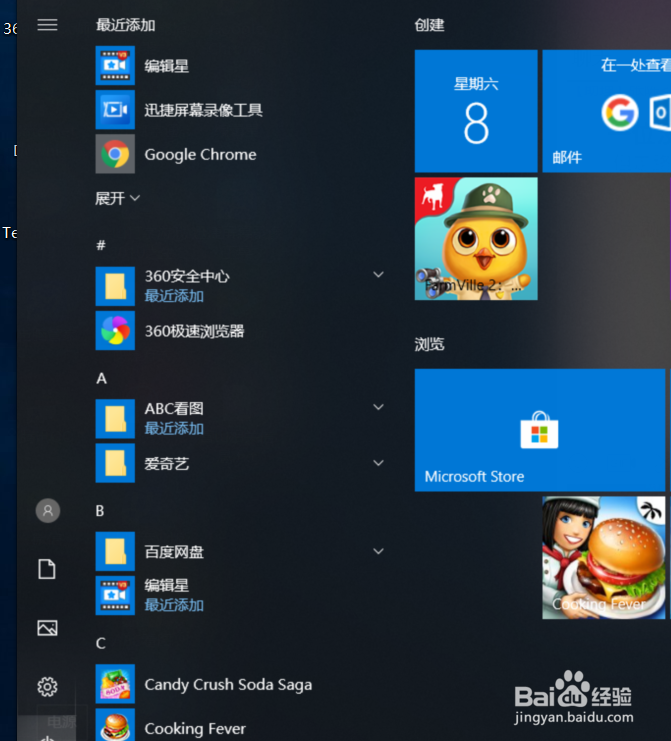This screenshot has width=671, height=741.
Task: Click 最近添加 tag under ABC看图
Action: (x=174, y=428)
